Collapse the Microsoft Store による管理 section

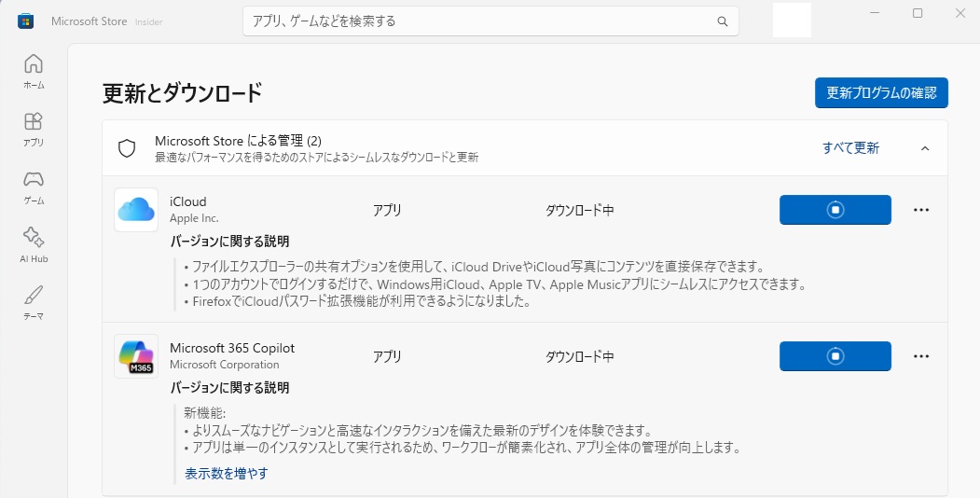point(925,148)
